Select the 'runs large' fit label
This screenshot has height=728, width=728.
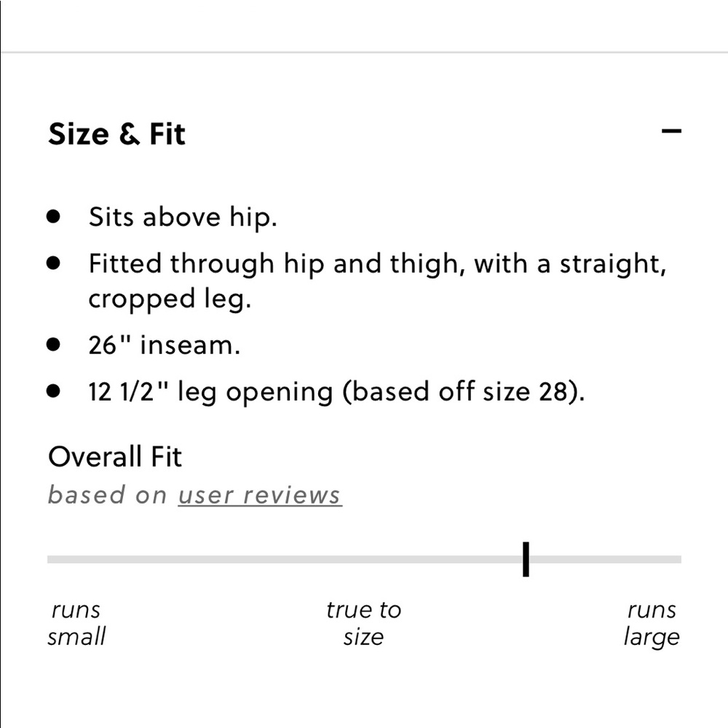click(x=651, y=623)
